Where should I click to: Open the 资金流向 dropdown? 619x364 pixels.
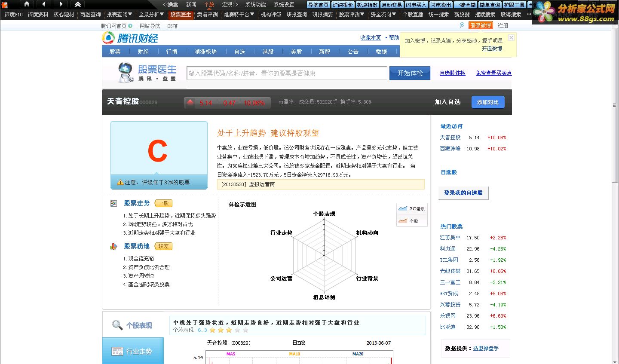(x=383, y=14)
